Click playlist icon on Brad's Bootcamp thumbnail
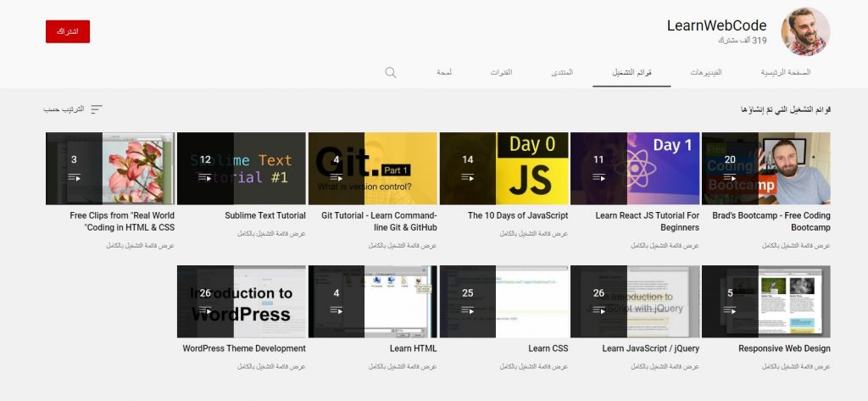868x401 pixels. pos(730,178)
